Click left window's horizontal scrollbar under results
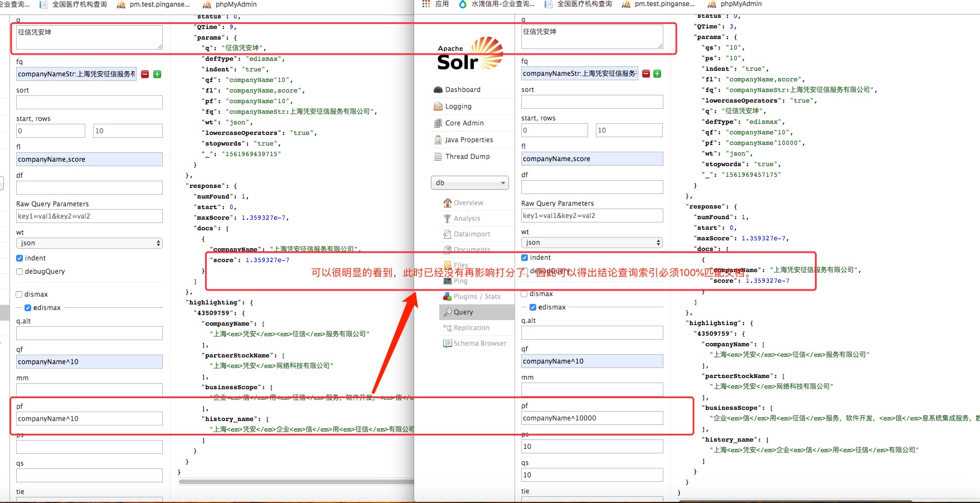Viewport: 980px width, 503px height. [297, 482]
